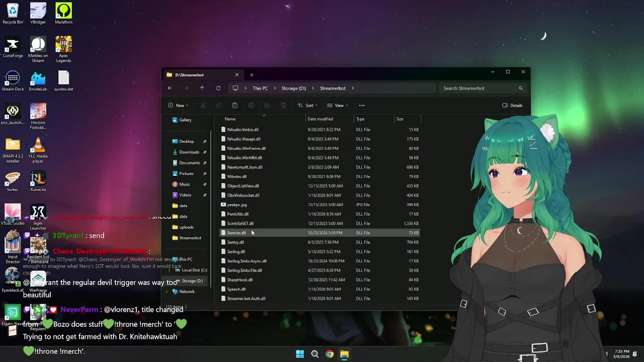644x362 pixels.
Task: Click the Copy toolbar icon
Action: 219,106
